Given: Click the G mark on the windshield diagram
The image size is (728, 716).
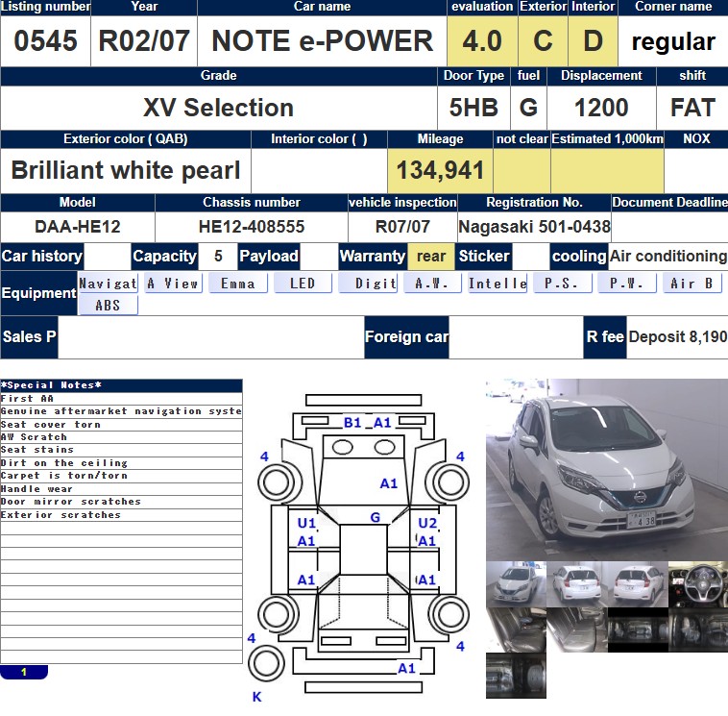Looking at the screenshot, I should [x=376, y=517].
